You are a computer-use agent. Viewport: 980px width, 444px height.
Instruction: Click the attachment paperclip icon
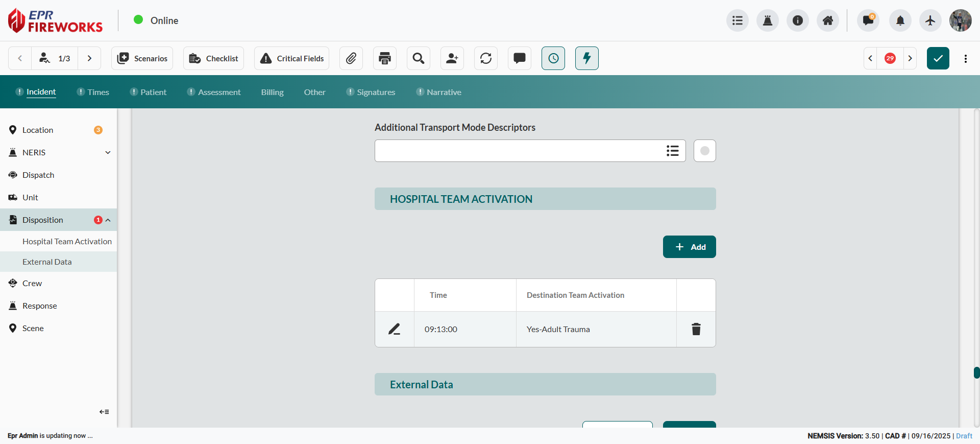click(351, 58)
